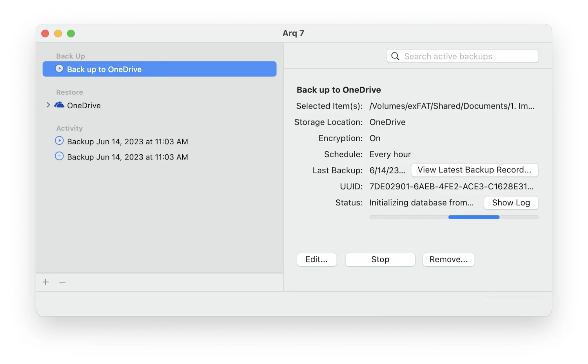This screenshot has height=364, width=588.
Task: Open first Backup Jun 14, 2023 activity entry
Action: [127, 141]
